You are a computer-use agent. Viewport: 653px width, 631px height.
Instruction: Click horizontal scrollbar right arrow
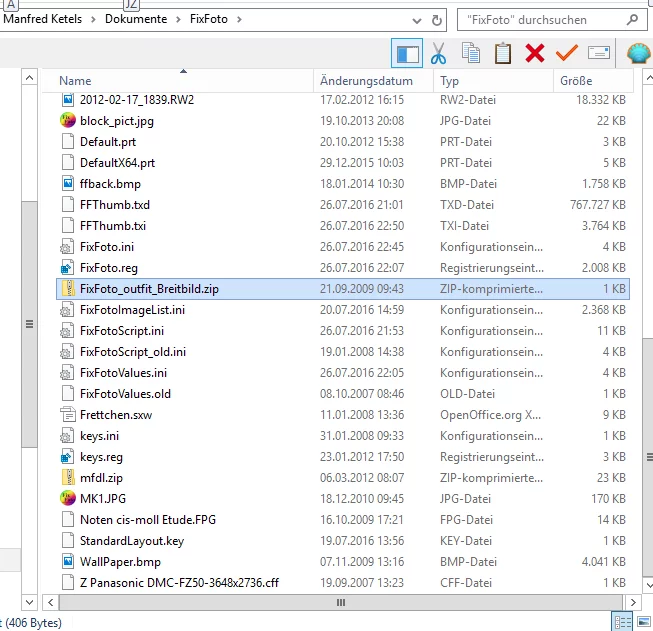[633, 602]
